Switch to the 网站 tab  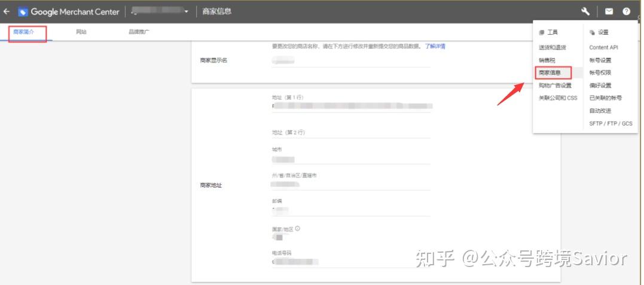[81, 32]
